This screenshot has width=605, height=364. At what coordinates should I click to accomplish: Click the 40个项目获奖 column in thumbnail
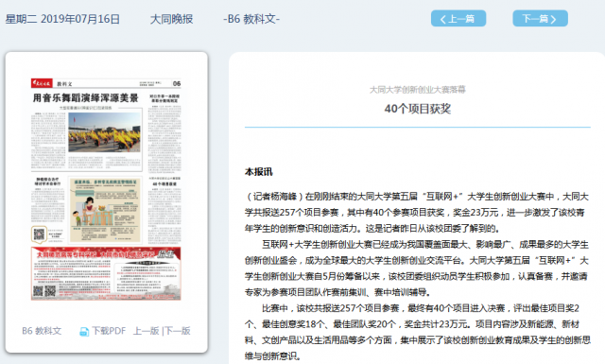click(164, 210)
